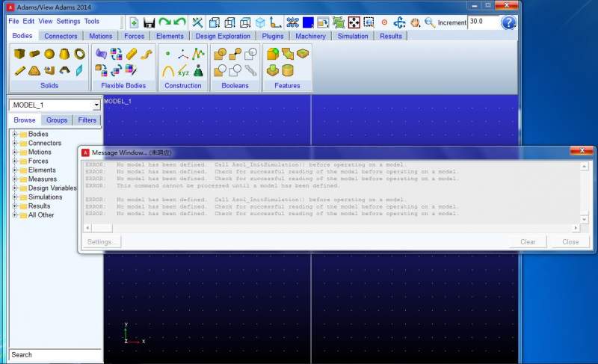
Task: Click the purple flexible body import icon
Action: (x=101, y=54)
